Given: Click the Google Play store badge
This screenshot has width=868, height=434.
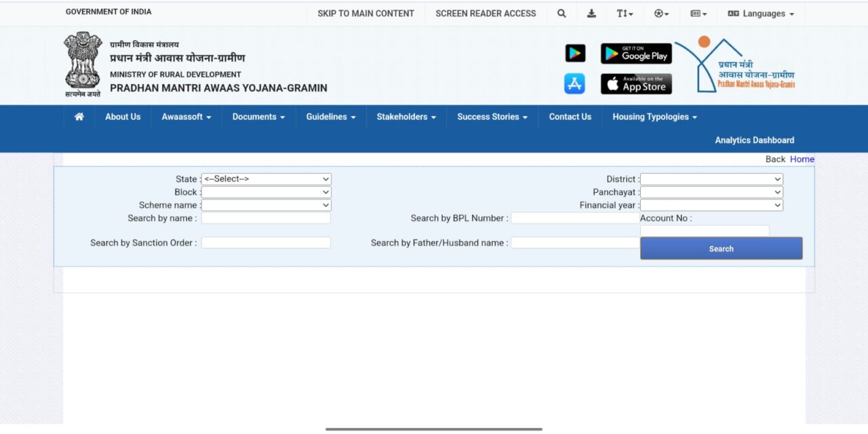Looking at the screenshot, I should point(636,54).
